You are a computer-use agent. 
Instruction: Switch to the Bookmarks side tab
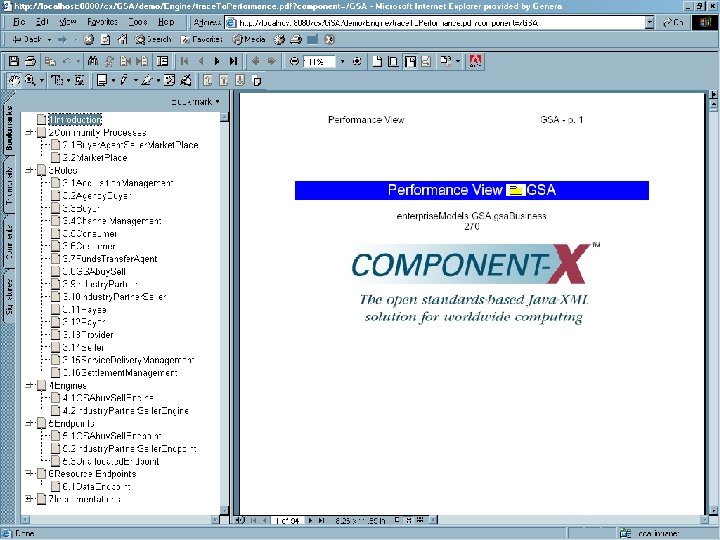pyautogui.click(x=9, y=127)
